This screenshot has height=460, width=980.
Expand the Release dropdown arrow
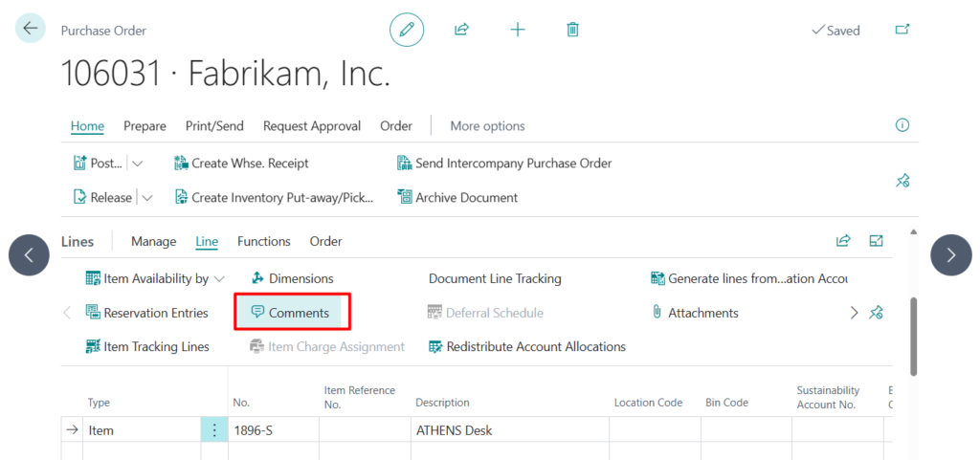146,198
